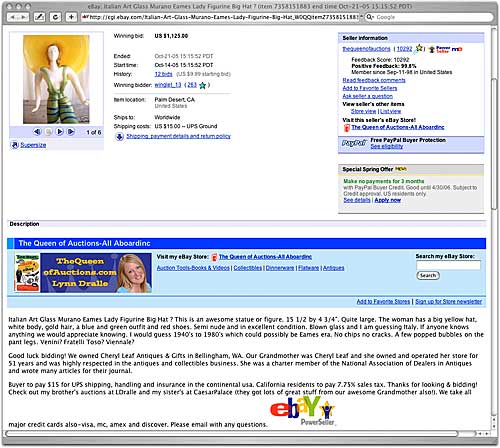Click the eBay favicon in address bar
The image size is (500, 448).
click(x=85, y=17)
